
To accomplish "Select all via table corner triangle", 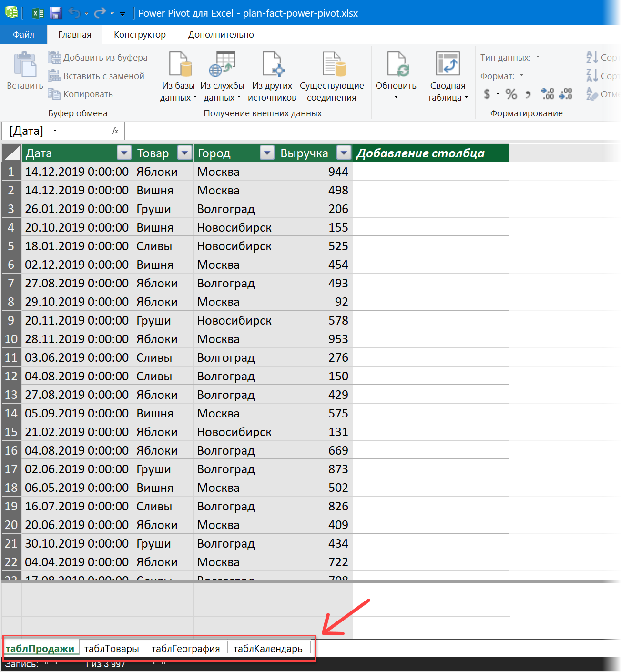I will [x=11, y=153].
